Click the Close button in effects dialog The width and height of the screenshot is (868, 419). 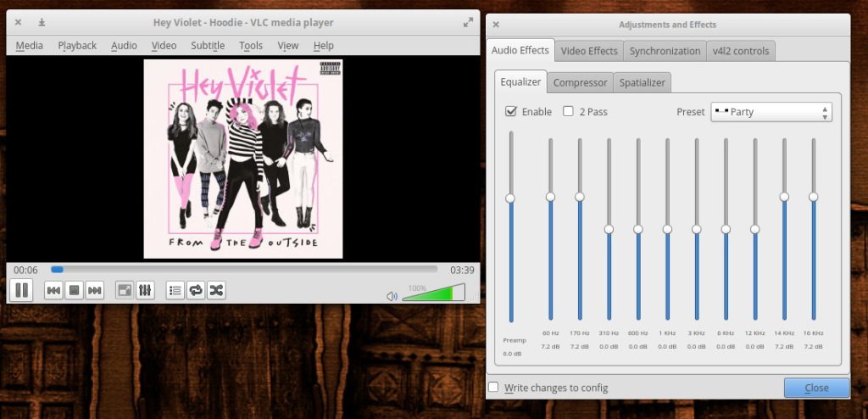(816, 388)
